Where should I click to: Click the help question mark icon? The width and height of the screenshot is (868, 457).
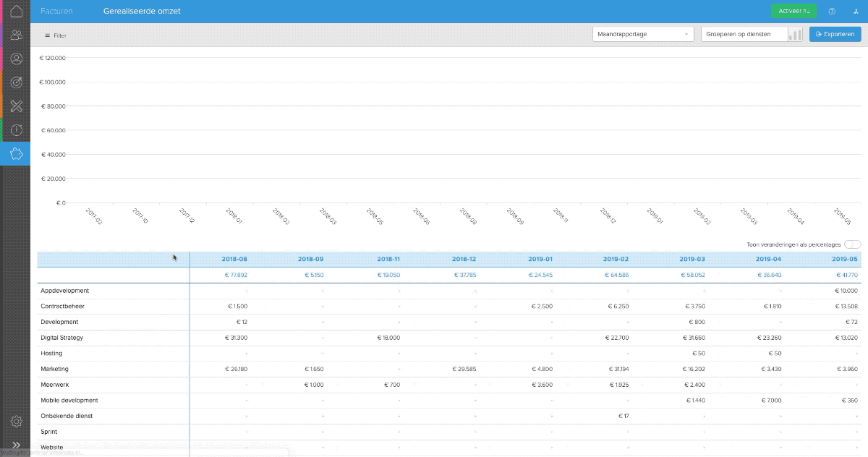pos(832,12)
